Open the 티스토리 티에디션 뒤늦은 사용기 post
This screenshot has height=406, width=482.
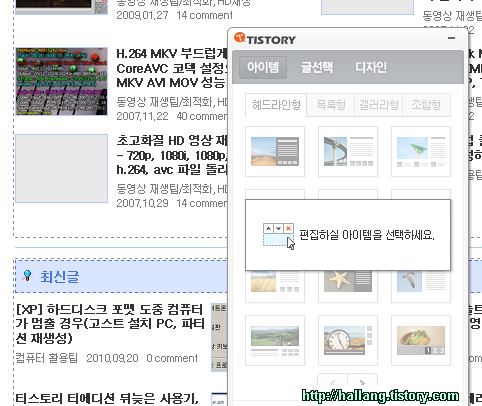[x=107, y=398]
